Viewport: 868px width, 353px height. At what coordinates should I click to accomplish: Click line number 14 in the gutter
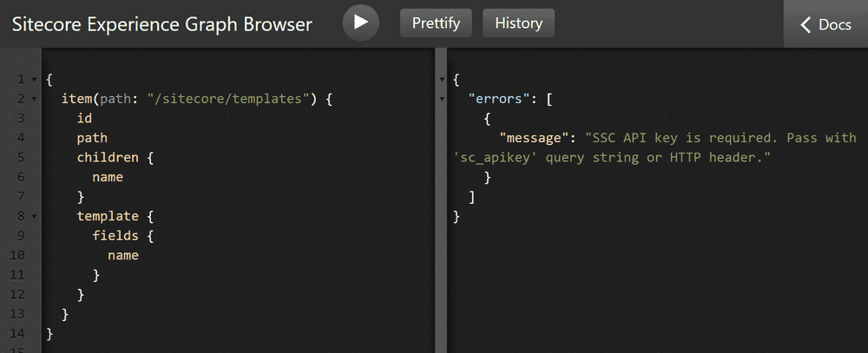coord(17,334)
